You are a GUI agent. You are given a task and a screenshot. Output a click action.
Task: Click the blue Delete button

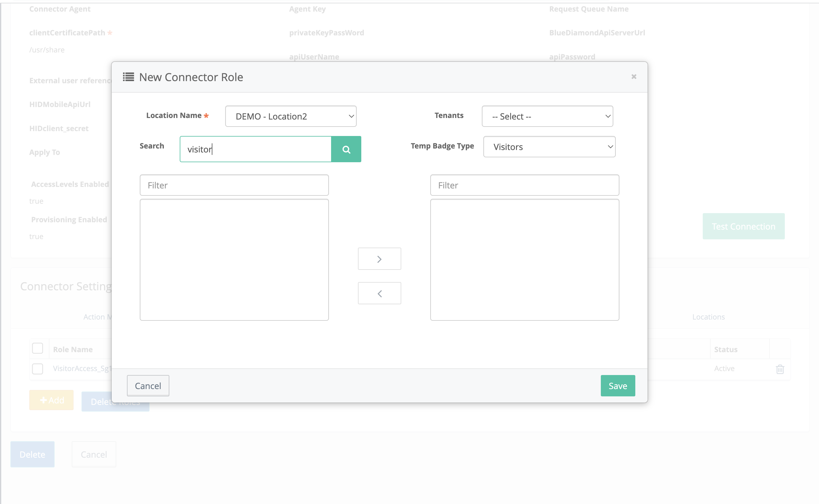tap(32, 454)
